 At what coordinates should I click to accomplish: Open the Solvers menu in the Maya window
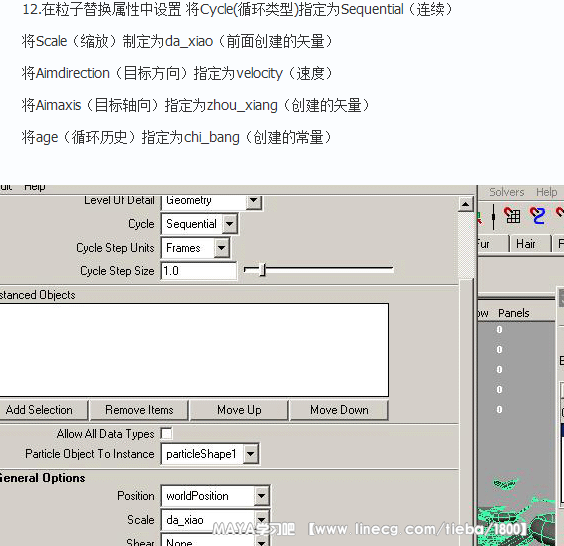[506, 192]
